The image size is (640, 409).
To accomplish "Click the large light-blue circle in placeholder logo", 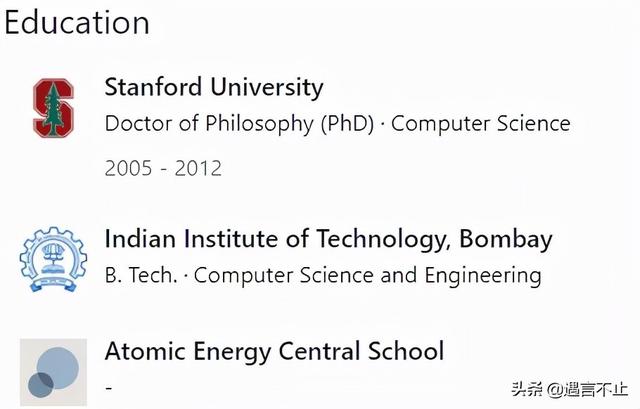I will 58,366.
